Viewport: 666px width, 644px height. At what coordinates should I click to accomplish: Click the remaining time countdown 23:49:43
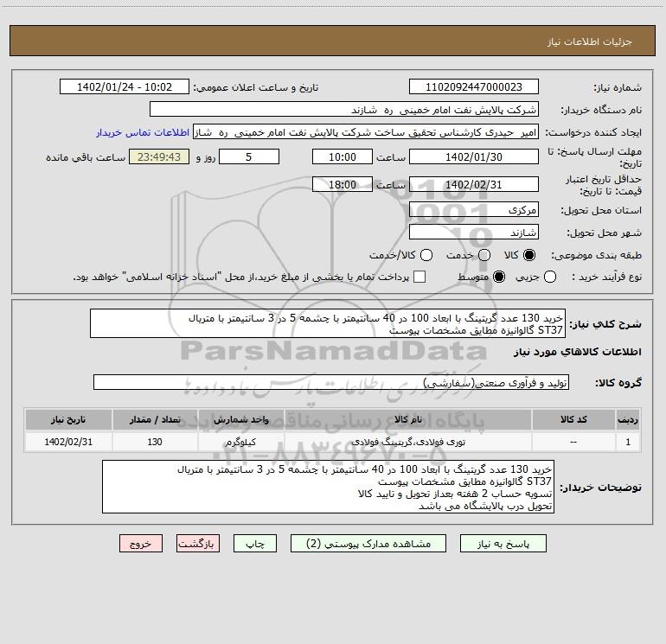click(159, 156)
